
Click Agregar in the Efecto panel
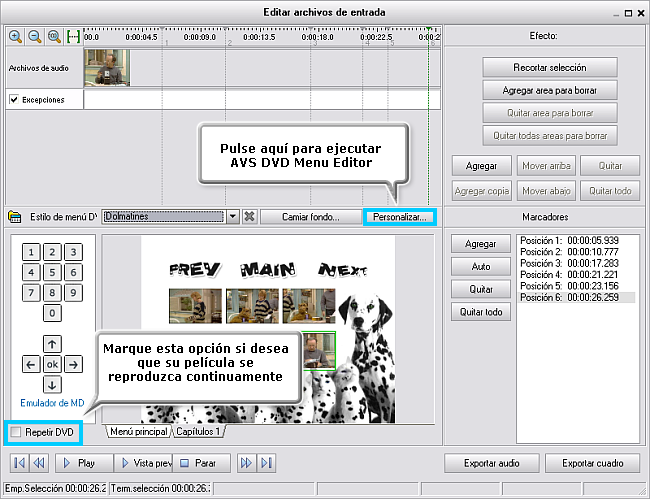481,166
